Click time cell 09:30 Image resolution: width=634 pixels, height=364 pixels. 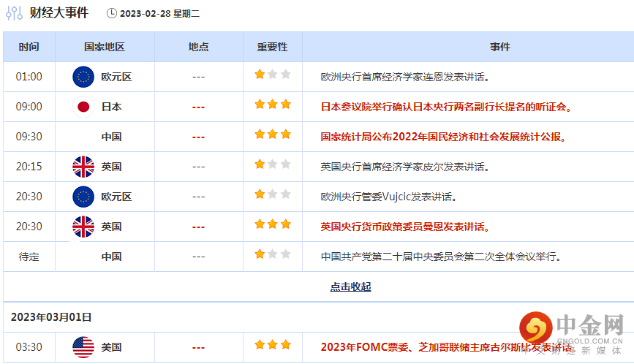[x=29, y=137]
